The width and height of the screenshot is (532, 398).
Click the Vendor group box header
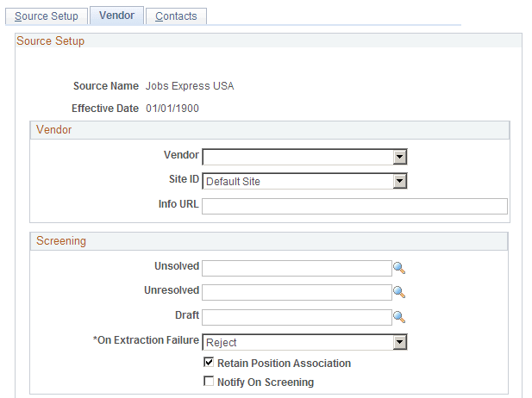[54, 129]
